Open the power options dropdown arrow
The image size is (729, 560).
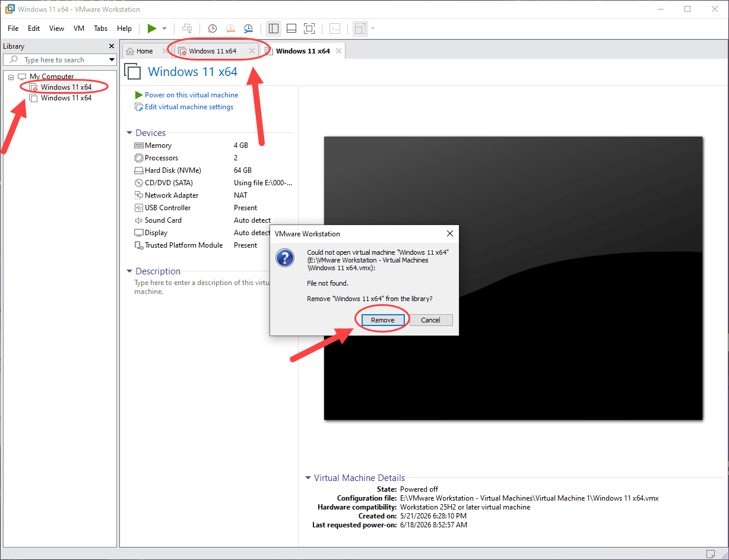click(x=164, y=29)
